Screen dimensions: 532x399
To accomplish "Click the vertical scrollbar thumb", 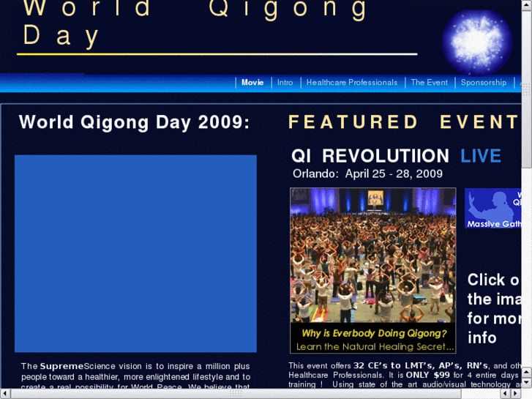I will coord(527,89).
